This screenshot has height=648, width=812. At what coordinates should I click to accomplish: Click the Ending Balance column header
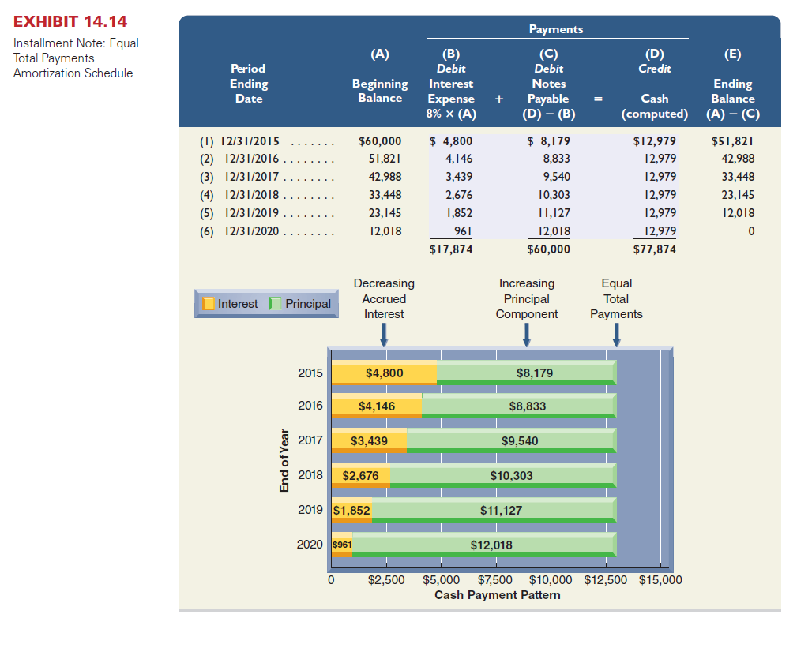732,91
